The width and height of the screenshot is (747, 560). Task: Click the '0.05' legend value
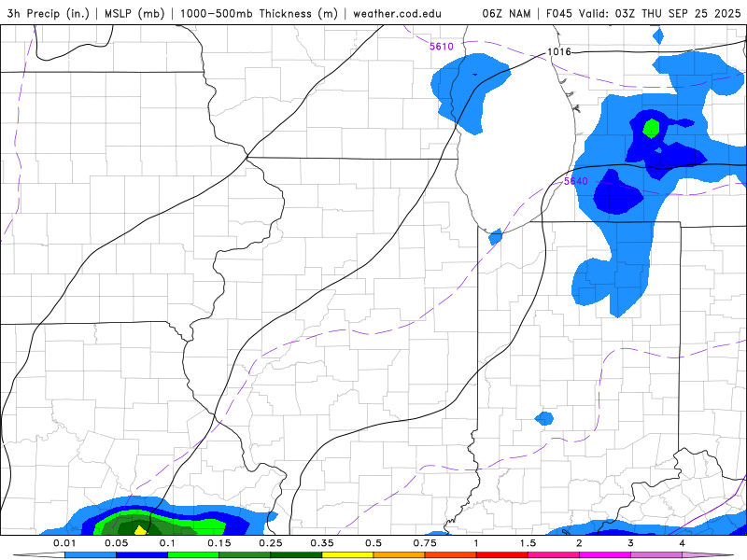(116, 543)
